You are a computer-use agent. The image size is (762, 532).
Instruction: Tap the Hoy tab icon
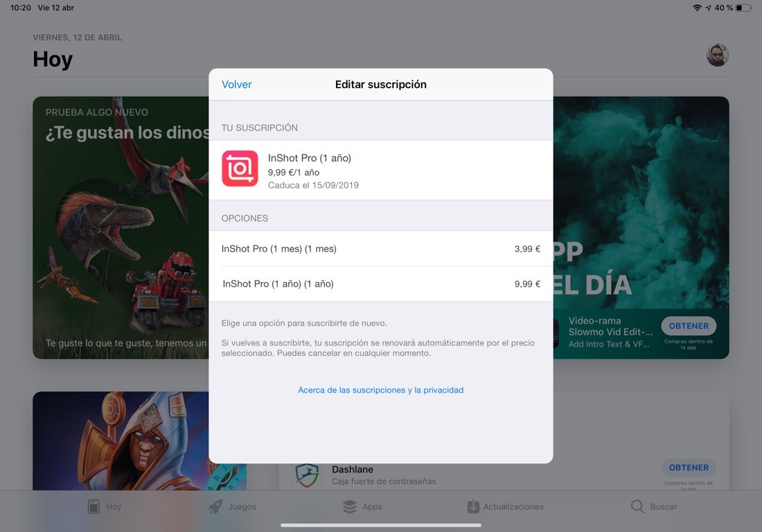94,506
